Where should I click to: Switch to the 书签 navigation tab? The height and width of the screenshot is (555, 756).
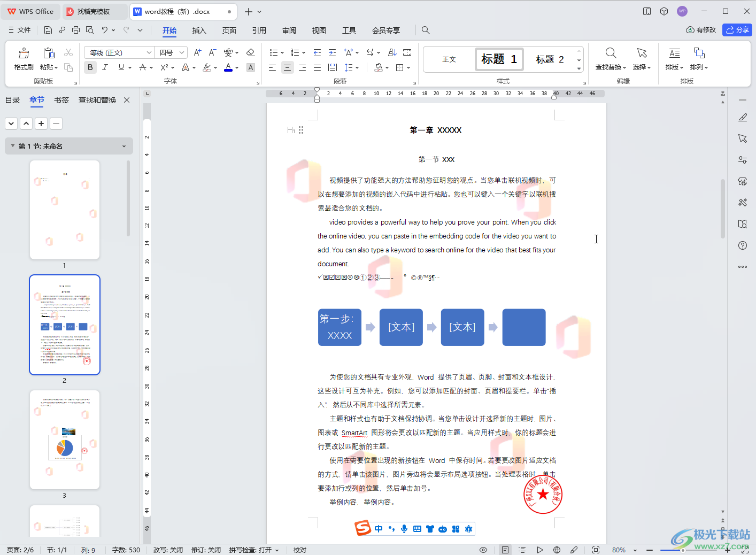[61, 100]
